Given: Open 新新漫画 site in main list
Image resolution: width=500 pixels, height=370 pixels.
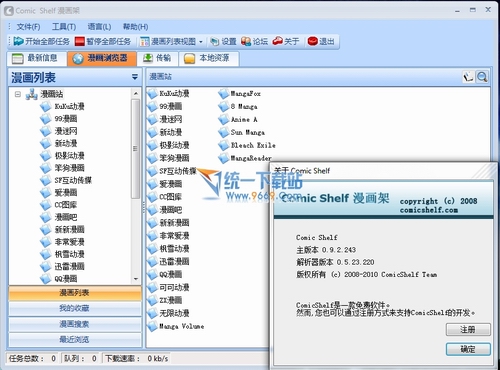Looking at the screenshot, I should point(168,223).
